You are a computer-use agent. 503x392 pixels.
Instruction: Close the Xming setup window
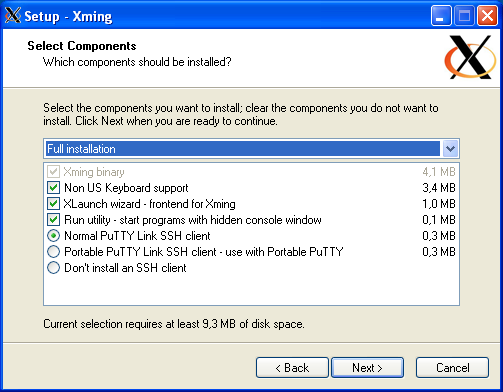(x=487, y=15)
